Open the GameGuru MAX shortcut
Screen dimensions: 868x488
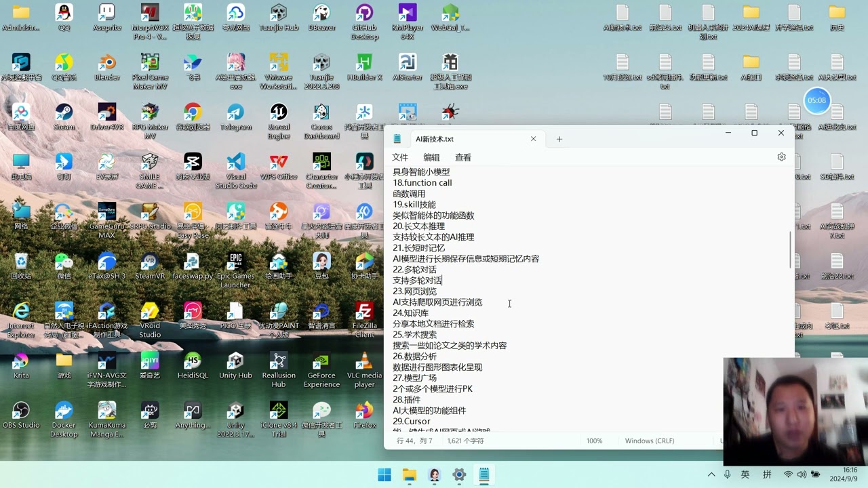(x=107, y=220)
